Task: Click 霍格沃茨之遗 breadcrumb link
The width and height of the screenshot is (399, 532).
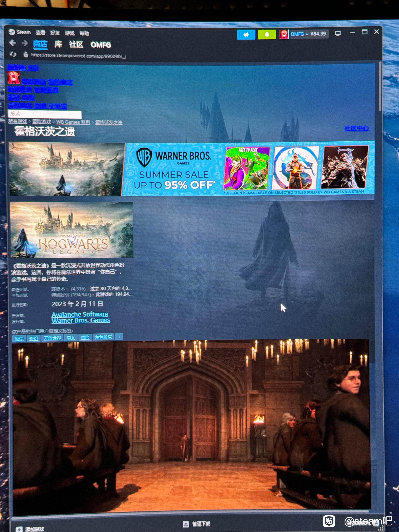Action: tap(109, 122)
